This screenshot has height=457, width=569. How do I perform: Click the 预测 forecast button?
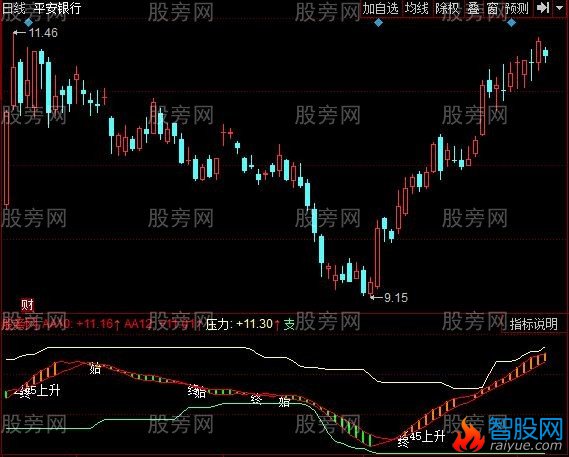(x=516, y=8)
